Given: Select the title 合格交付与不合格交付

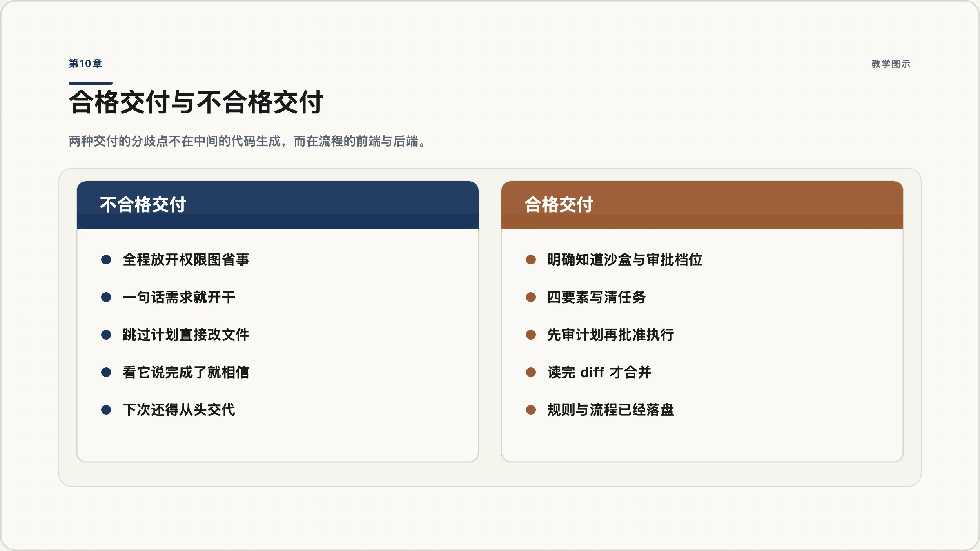Looking at the screenshot, I should click(196, 102).
